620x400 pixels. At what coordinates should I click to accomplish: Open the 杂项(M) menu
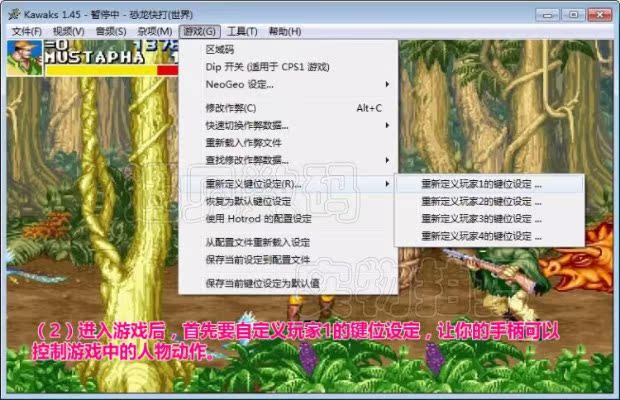point(155,32)
